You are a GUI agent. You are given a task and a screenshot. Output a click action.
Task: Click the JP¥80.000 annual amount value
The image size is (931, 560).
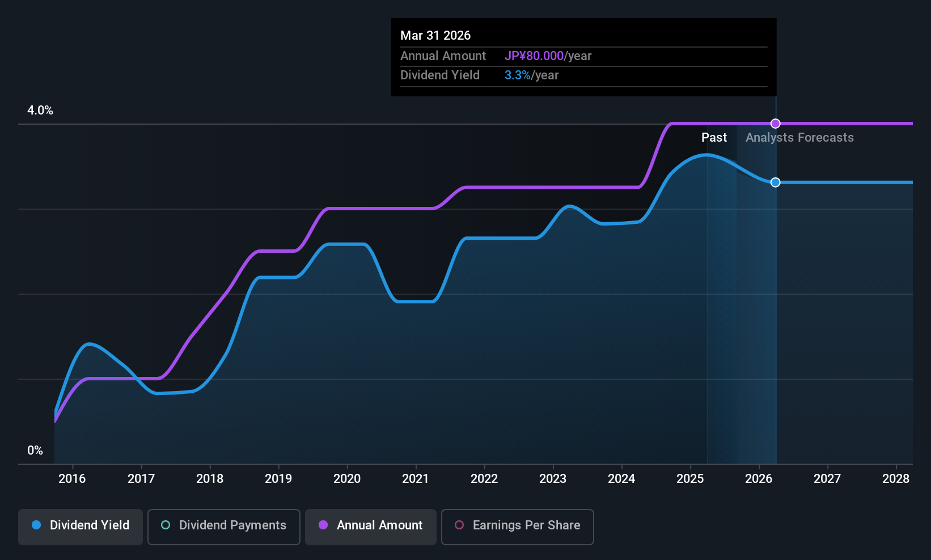[x=534, y=56]
